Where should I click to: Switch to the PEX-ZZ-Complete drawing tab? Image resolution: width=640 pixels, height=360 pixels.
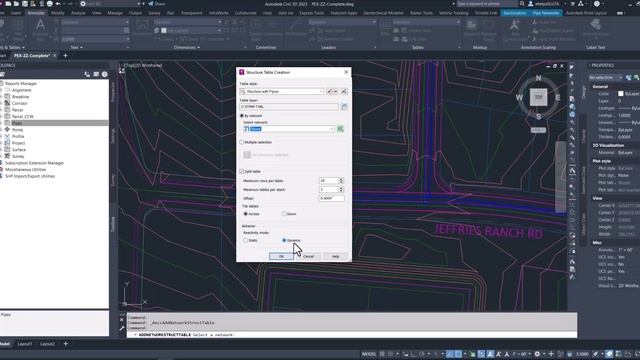coord(31,56)
